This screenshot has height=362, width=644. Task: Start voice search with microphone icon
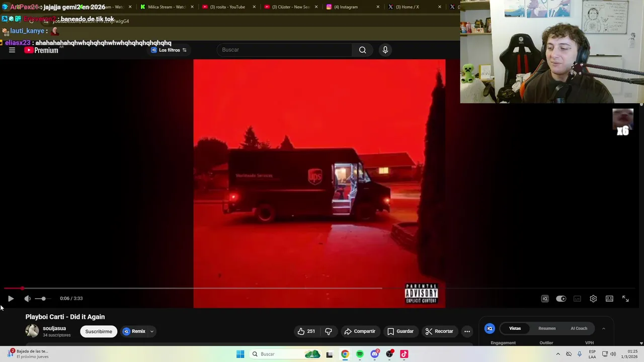click(x=385, y=50)
